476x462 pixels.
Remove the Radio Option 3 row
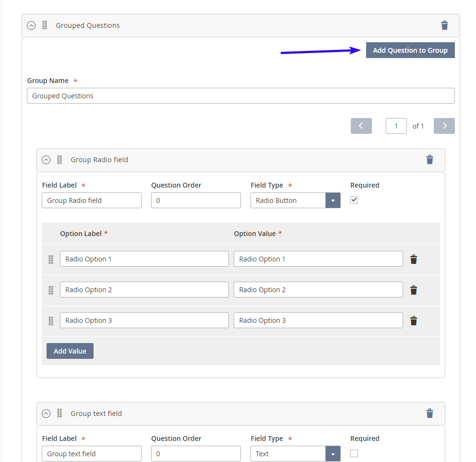[413, 320]
